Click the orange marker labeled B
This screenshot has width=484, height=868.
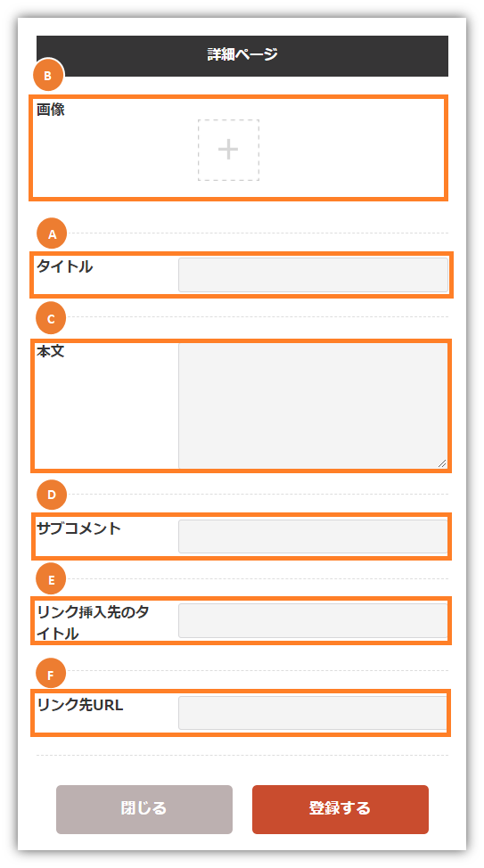pyautogui.click(x=47, y=76)
